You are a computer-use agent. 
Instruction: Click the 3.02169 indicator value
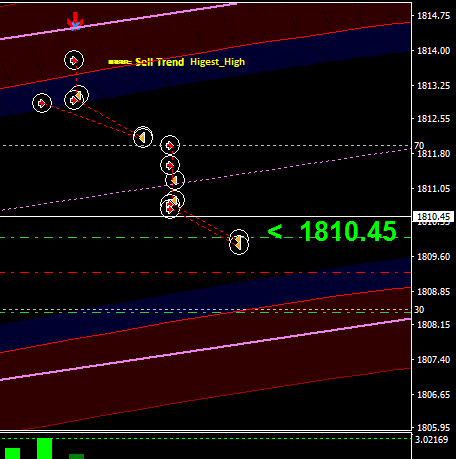[x=432, y=440]
